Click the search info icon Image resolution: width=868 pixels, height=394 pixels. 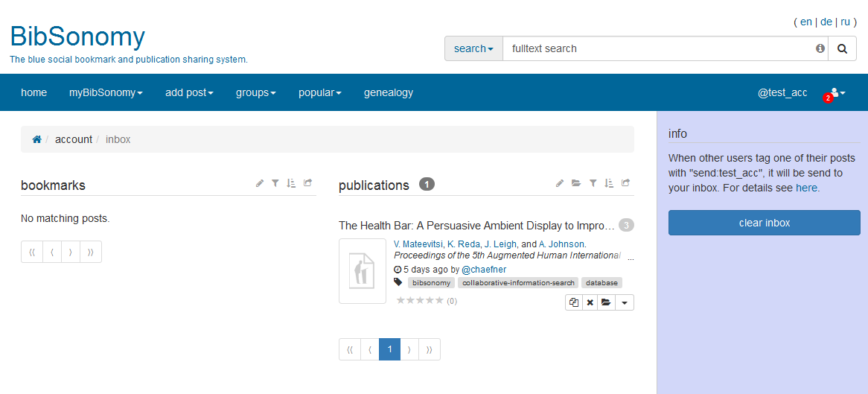pyautogui.click(x=820, y=48)
